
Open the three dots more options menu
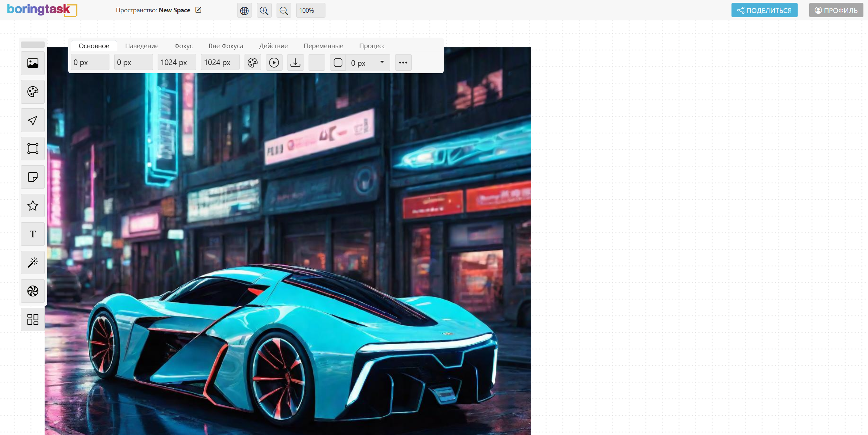coord(403,63)
